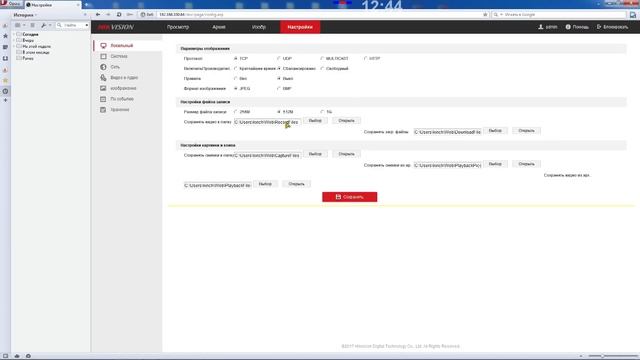Open Opera history clock panel icon

click(5, 91)
